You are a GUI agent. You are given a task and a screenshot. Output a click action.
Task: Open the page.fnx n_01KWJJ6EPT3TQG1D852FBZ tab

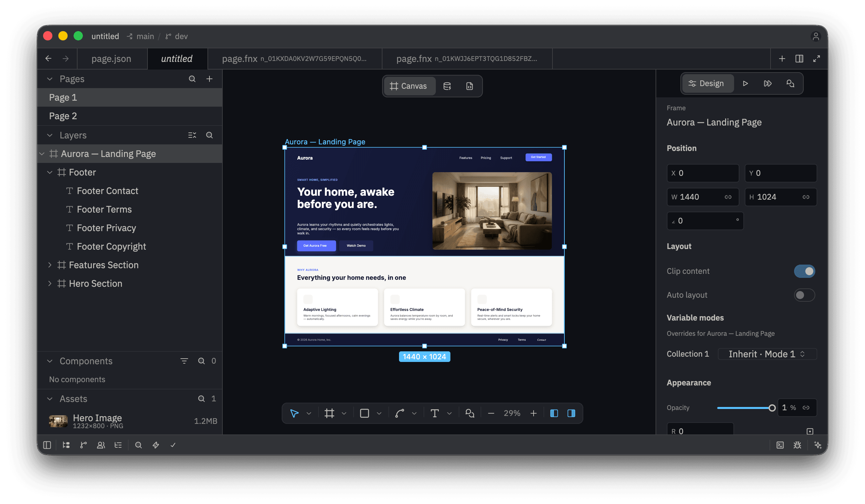pyautogui.click(x=467, y=59)
